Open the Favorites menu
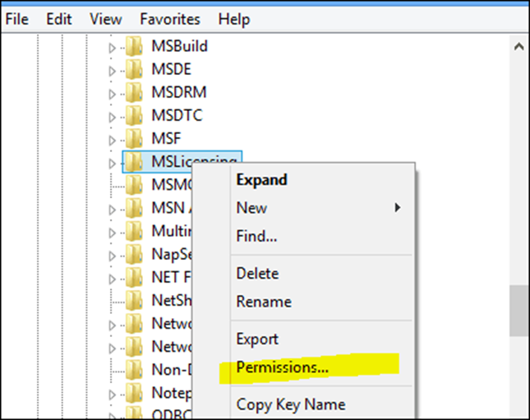Screen dimensions: 530x420 point(169,19)
